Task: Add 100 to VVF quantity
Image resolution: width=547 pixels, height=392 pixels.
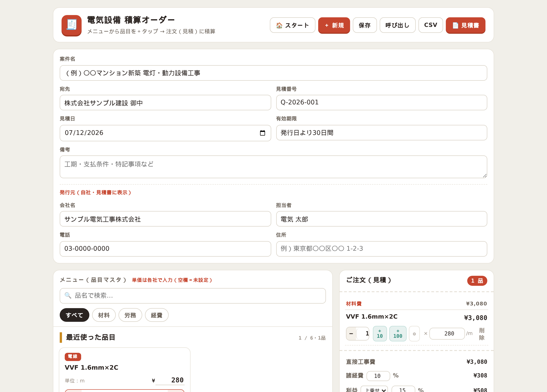Action: (397, 333)
